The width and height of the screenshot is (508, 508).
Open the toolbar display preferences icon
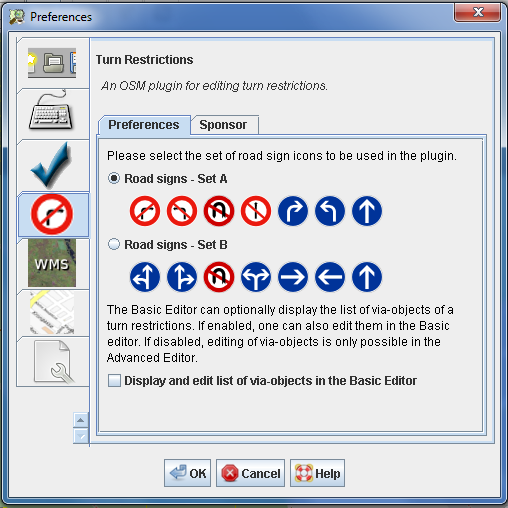click(x=52, y=63)
